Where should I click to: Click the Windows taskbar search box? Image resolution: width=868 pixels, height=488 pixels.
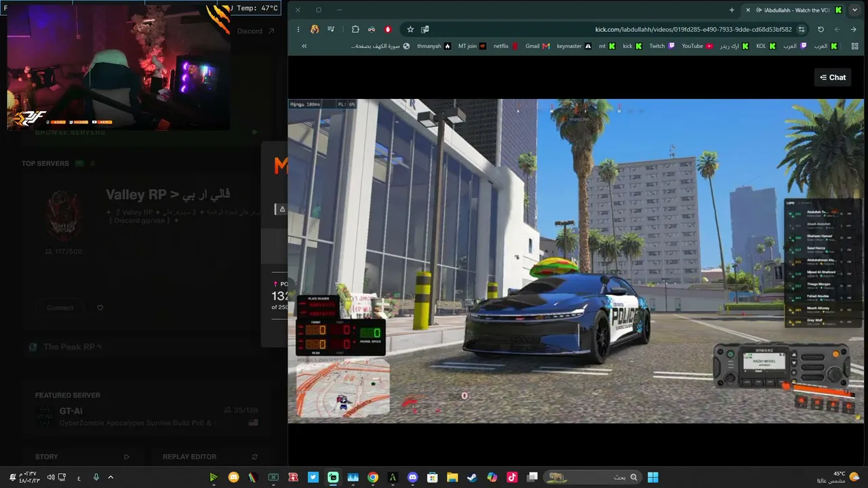(592, 477)
